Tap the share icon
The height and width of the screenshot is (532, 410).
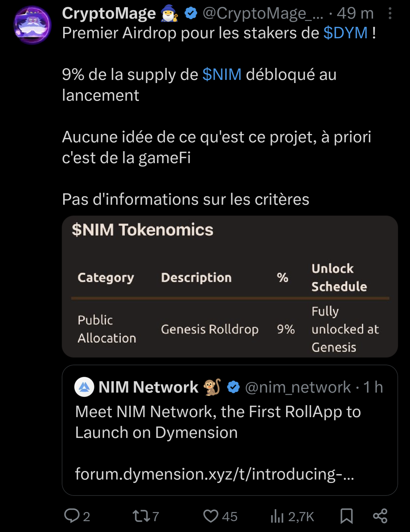[x=380, y=516]
